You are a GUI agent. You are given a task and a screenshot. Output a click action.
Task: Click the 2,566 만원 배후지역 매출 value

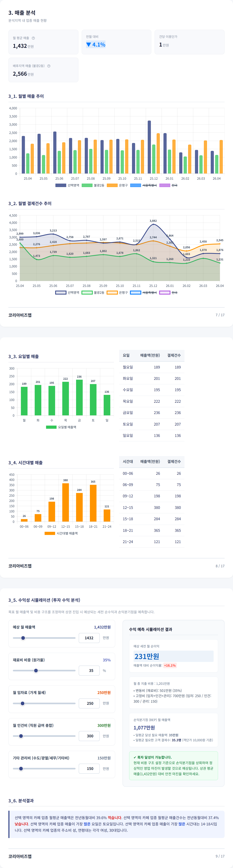pos(23,74)
